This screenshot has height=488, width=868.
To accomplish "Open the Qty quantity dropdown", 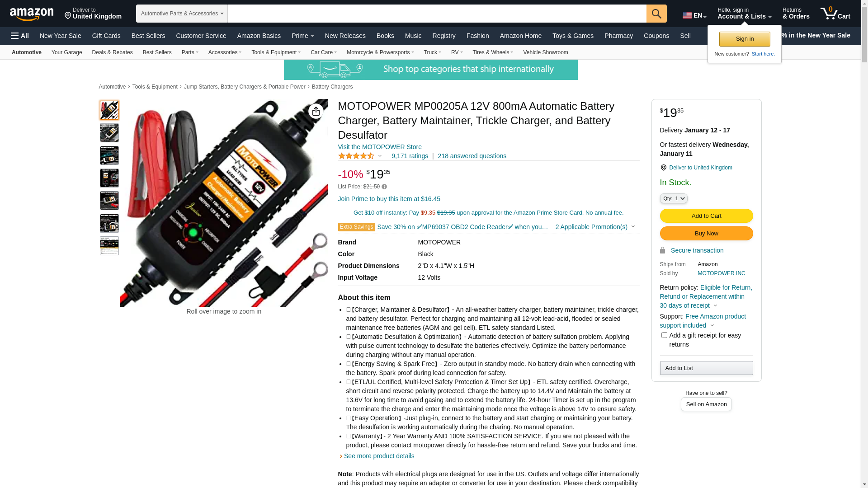I will 674,198.
